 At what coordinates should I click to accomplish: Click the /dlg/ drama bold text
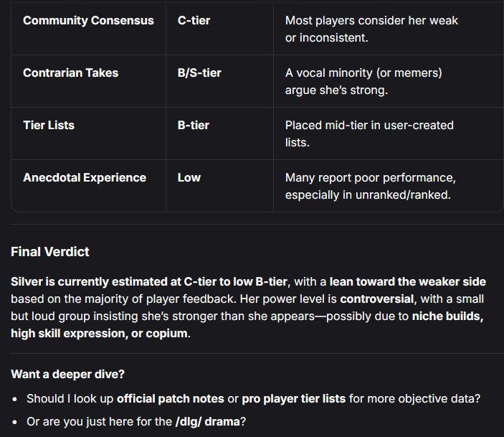(207, 421)
